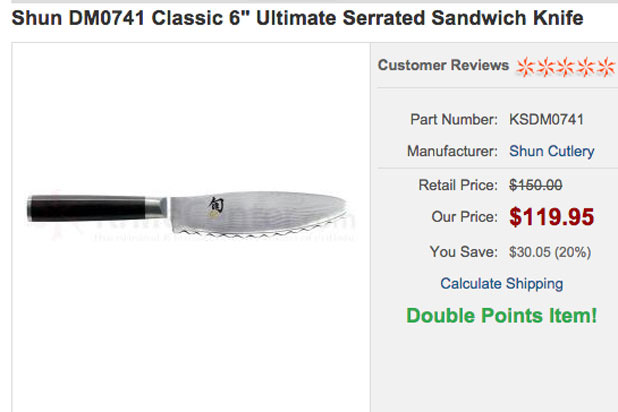Click the crossed-out $150.00 retail price

tap(535, 185)
